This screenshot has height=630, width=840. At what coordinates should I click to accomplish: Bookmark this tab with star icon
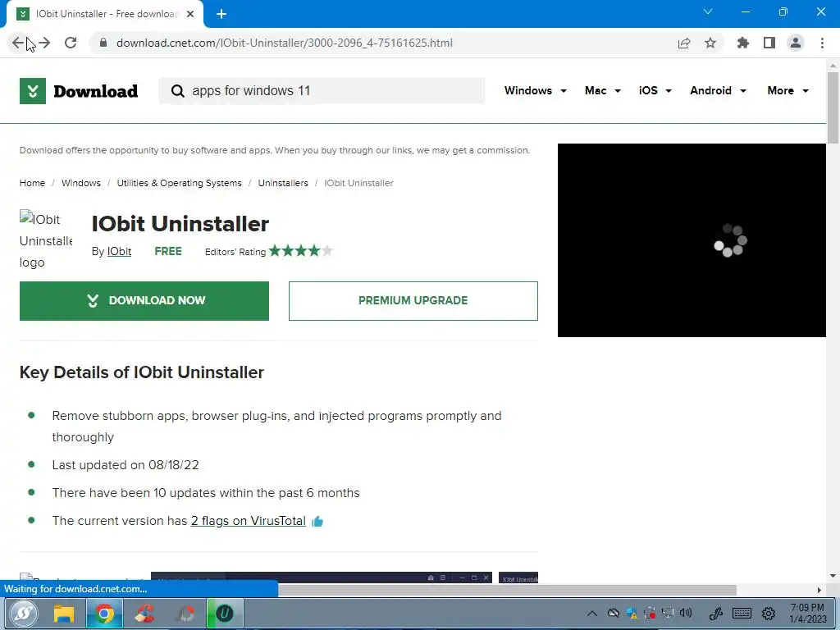tap(710, 43)
